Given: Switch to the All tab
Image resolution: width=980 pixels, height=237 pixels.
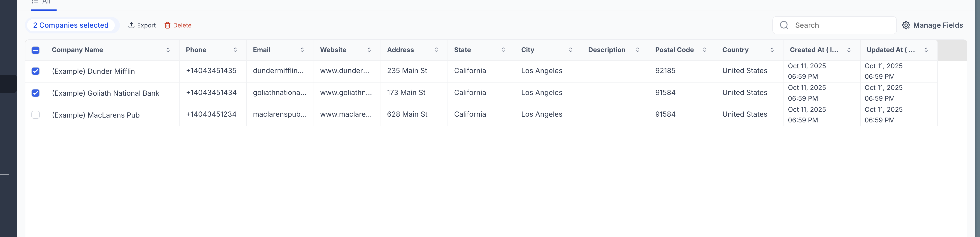Looking at the screenshot, I should tap(41, 2).
